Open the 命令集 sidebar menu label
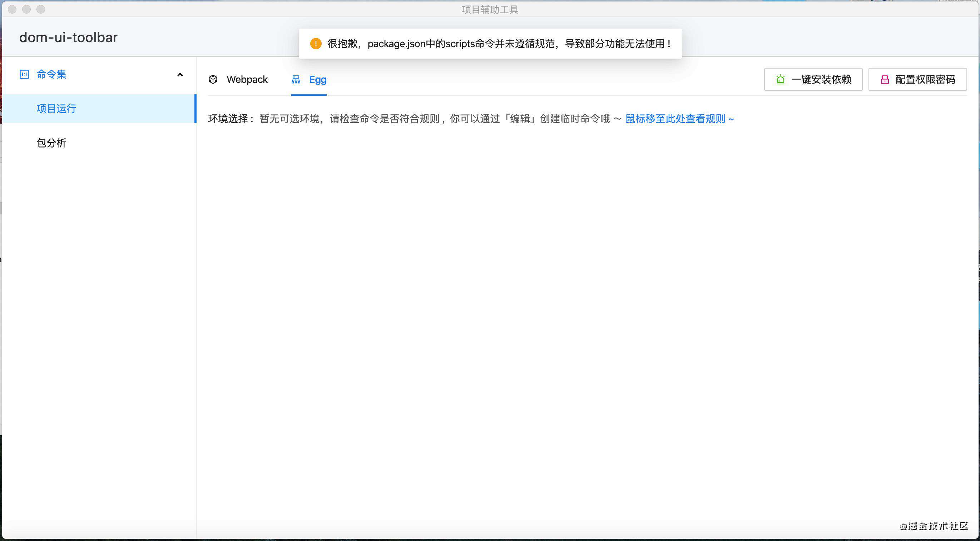This screenshot has height=541, width=980. click(51, 74)
